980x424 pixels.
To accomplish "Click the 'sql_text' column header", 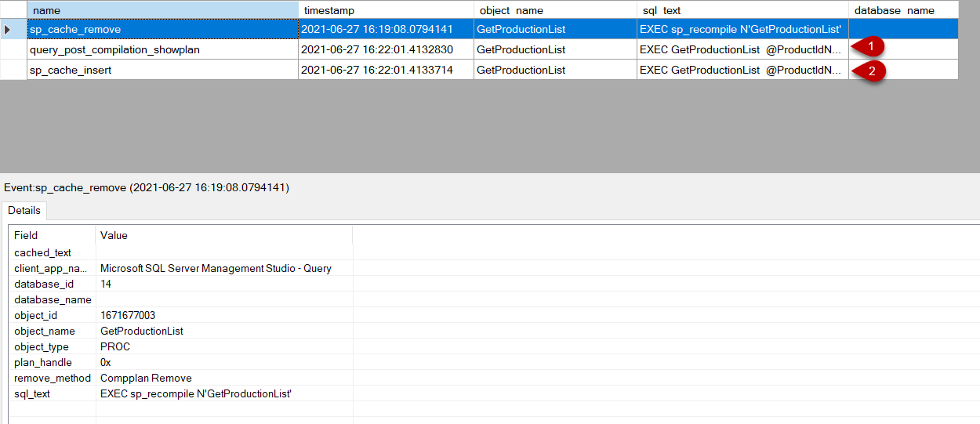I will (742, 10).
